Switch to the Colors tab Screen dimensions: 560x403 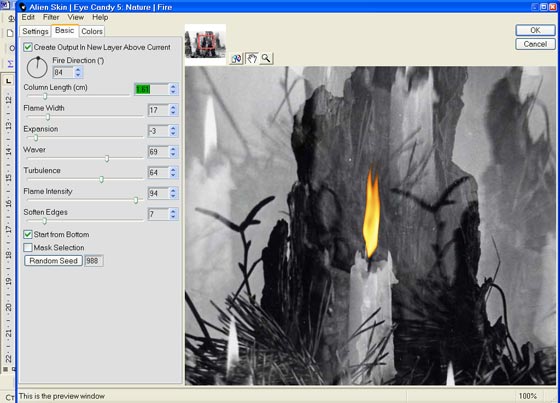point(92,31)
